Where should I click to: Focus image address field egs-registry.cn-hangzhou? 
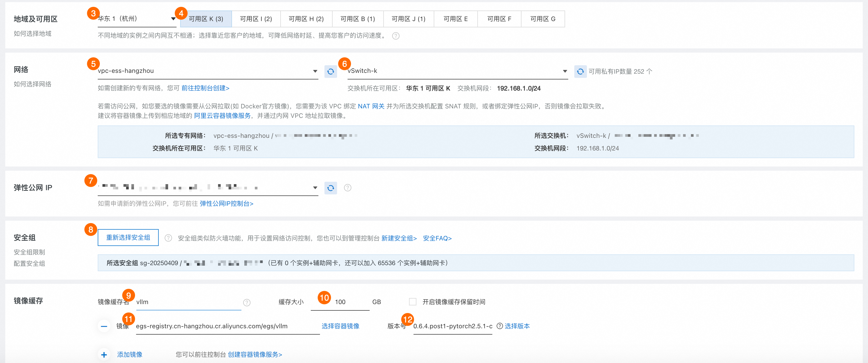[228, 326]
